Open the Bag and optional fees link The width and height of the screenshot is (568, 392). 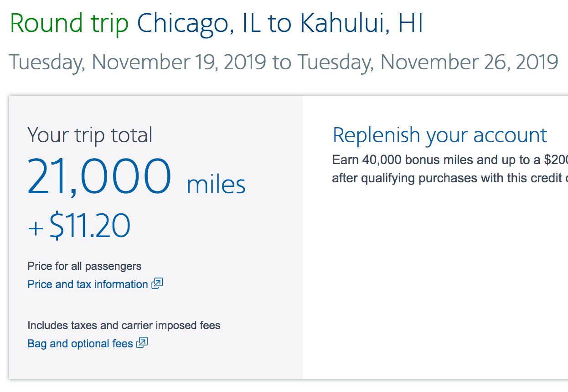coord(80,344)
